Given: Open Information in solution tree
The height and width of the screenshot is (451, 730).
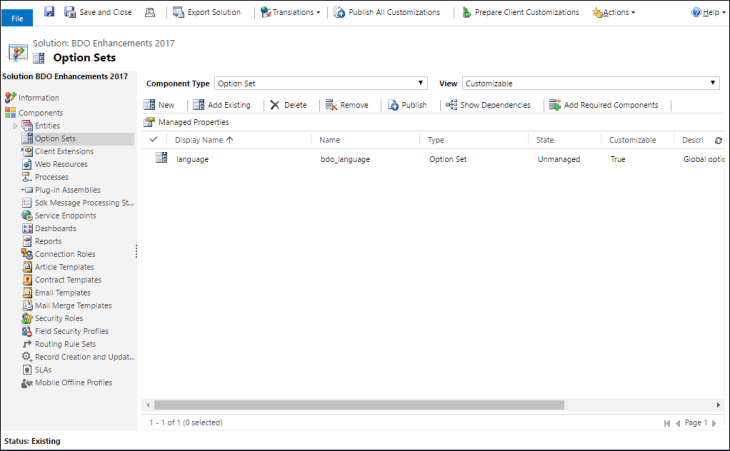Looking at the screenshot, I should click(x=33, y=98).
